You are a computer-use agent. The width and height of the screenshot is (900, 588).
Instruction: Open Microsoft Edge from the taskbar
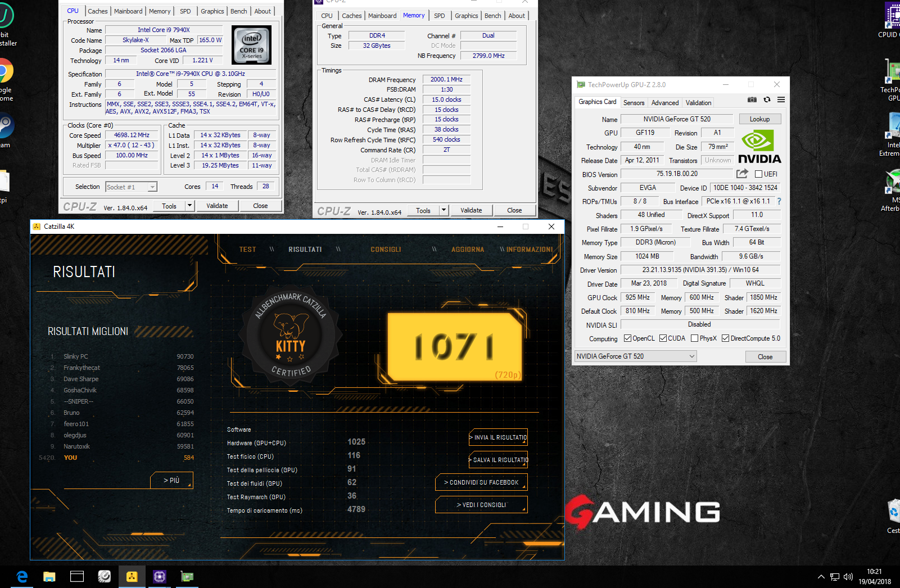point(22,577)
